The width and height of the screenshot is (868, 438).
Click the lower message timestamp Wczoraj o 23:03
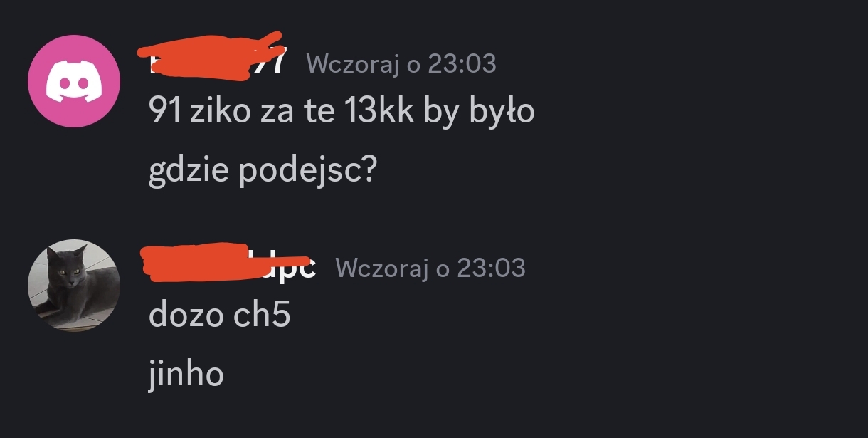[430, 268]
